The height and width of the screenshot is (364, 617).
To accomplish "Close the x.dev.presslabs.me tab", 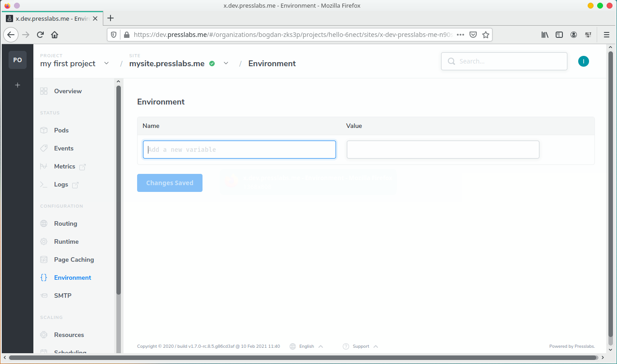I will pos(95,18).
